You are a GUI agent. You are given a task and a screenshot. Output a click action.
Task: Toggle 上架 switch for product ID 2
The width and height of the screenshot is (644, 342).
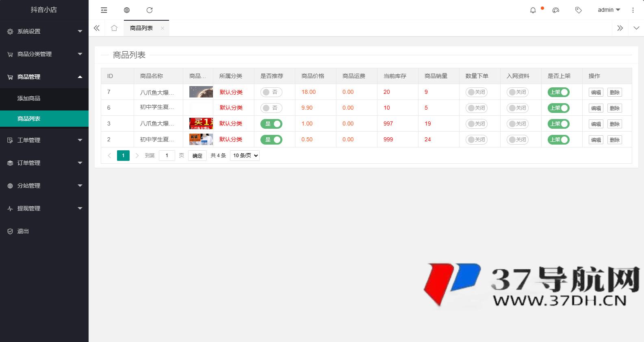(x=559, y=140)
